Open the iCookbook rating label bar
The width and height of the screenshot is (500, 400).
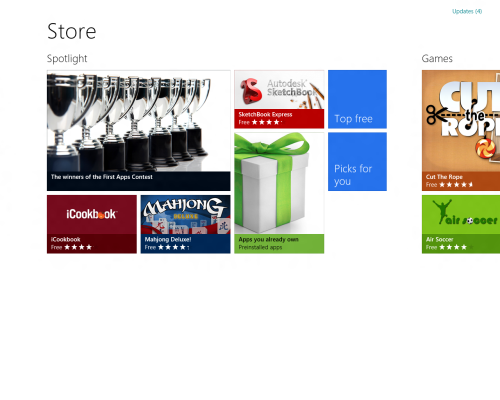[92, 244]
